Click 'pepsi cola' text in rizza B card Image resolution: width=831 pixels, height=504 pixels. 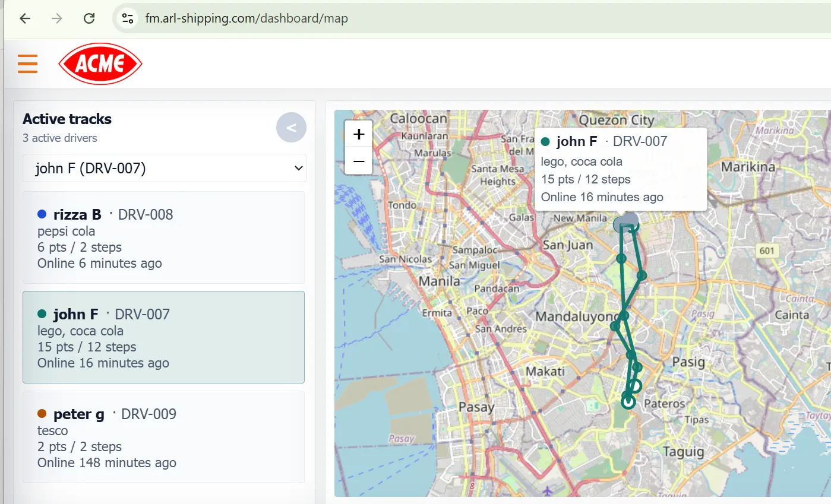67,231
